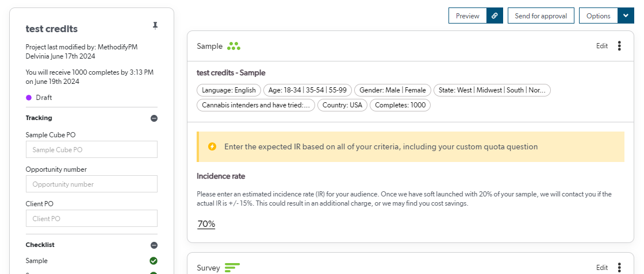The height and width of the screenshot is (274, 644).
Task: Open the Survey card three-dot menu
Action: [619, 267]
